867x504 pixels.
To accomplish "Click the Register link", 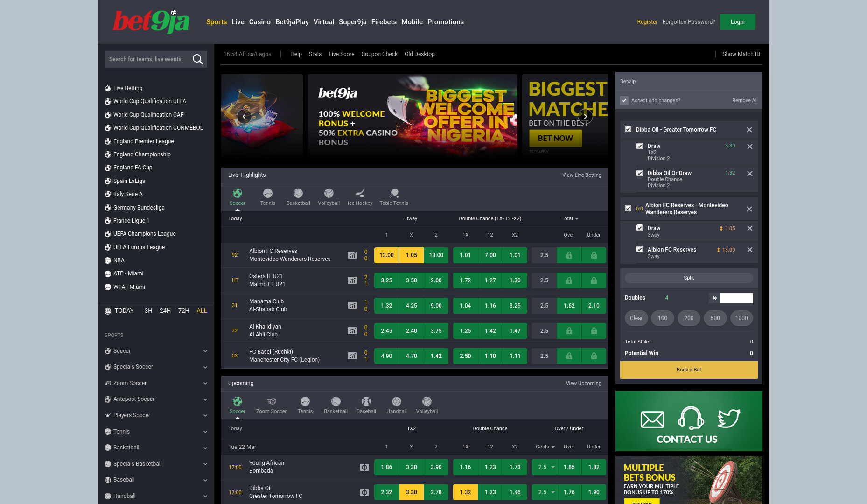I will pos(647,22).
